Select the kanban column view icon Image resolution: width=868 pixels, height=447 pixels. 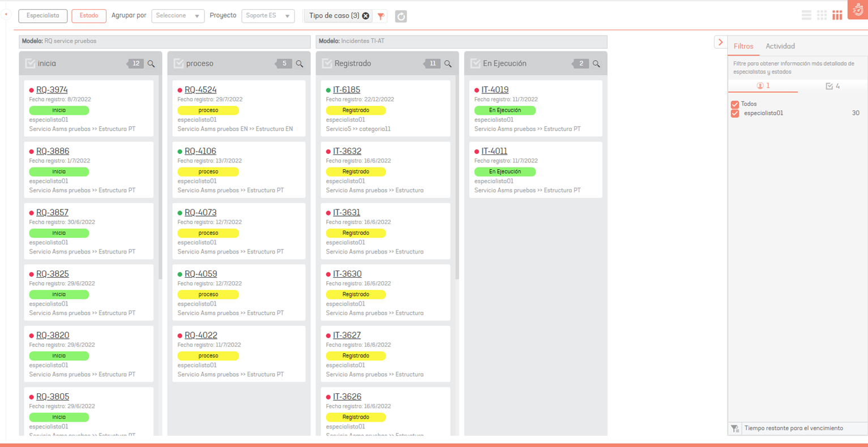837,16
